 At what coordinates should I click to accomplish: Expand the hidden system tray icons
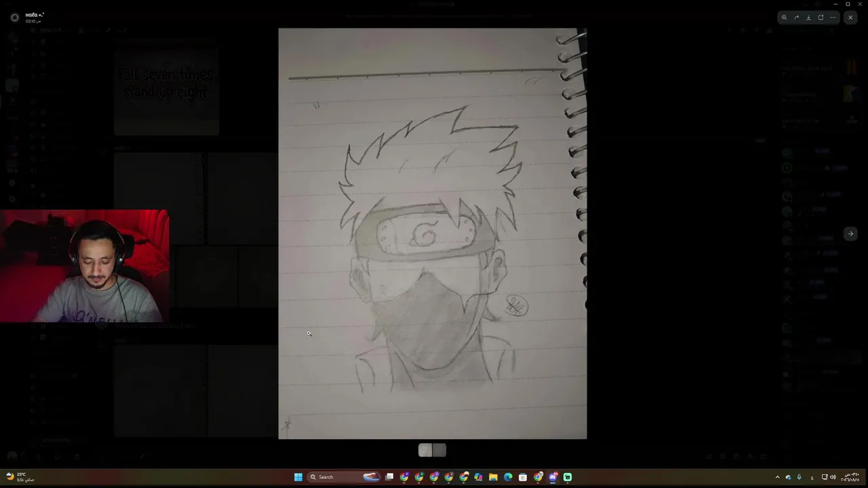point(777,477)
